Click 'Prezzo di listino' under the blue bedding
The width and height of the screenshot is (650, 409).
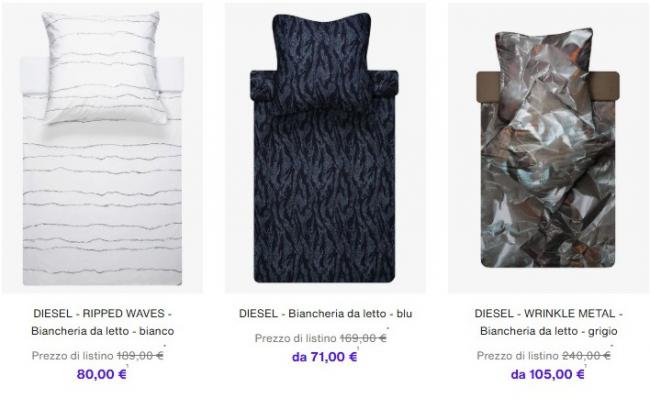(x=296, y=338)
